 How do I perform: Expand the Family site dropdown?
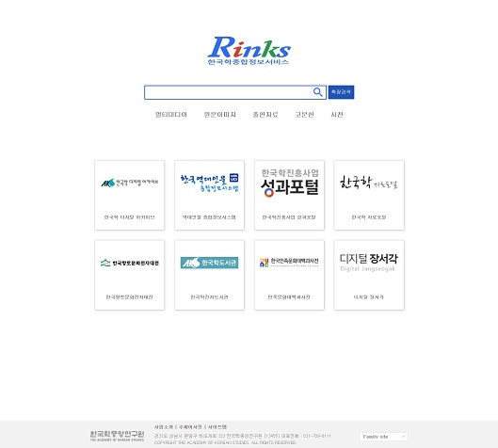click(384, 437)
